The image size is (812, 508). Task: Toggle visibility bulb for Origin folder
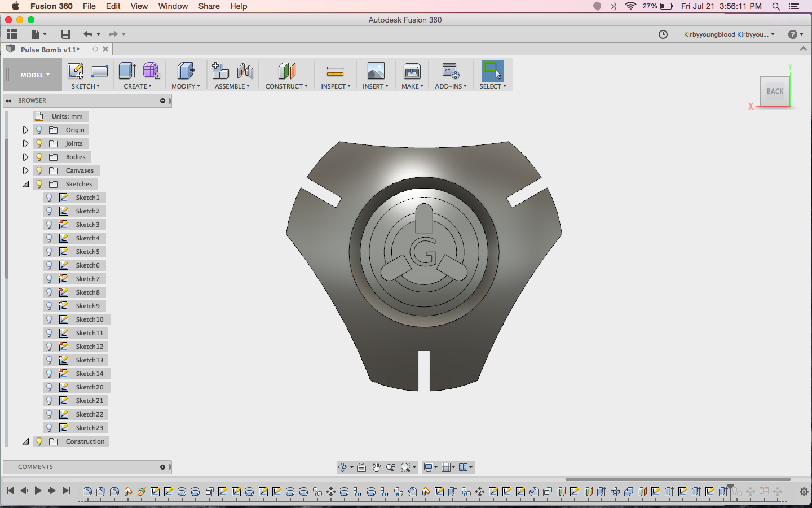pos(39,130)
